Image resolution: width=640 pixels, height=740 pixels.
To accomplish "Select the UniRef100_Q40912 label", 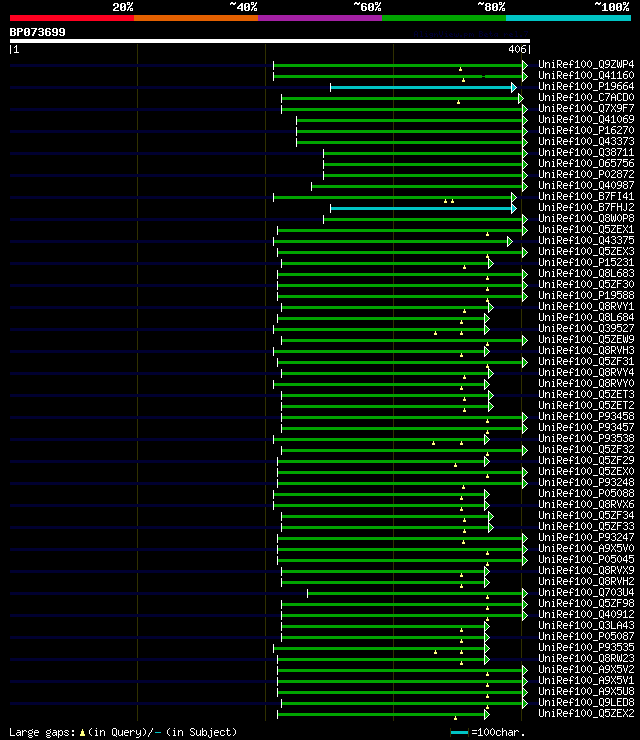I will (586, 614).
